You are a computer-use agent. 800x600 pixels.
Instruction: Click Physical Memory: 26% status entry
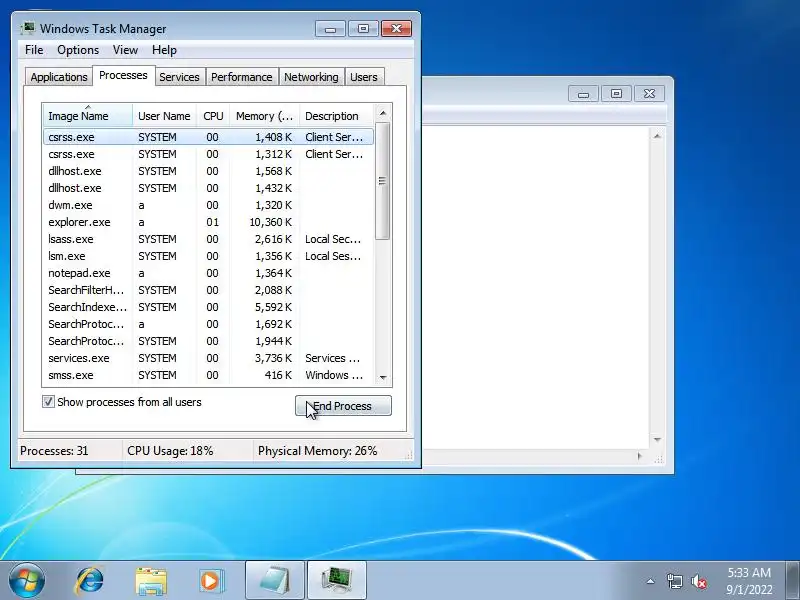click(332, 451)
